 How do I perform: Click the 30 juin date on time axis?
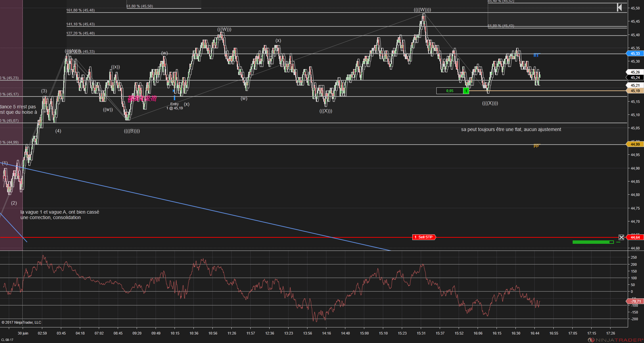point(23,333)
